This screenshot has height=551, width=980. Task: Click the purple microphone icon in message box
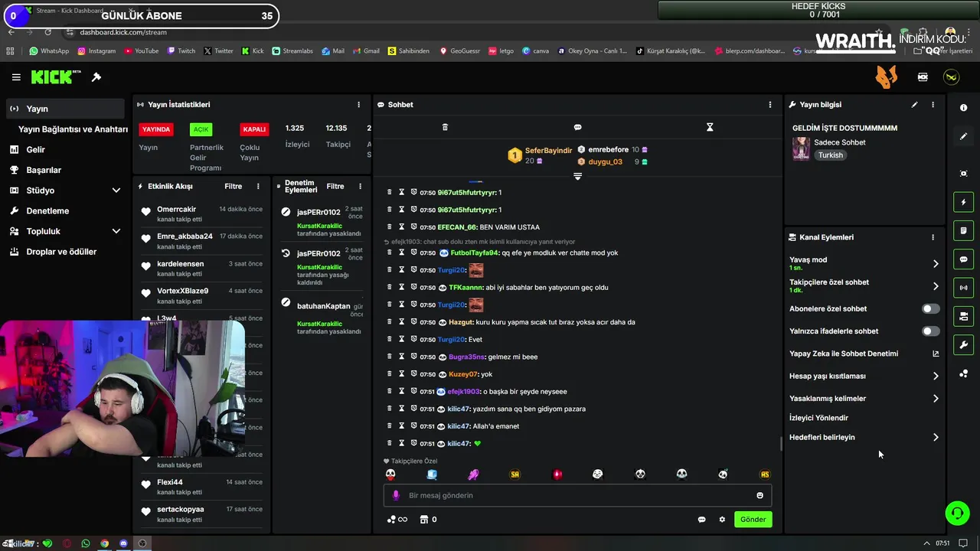click(x=396, y=496)
